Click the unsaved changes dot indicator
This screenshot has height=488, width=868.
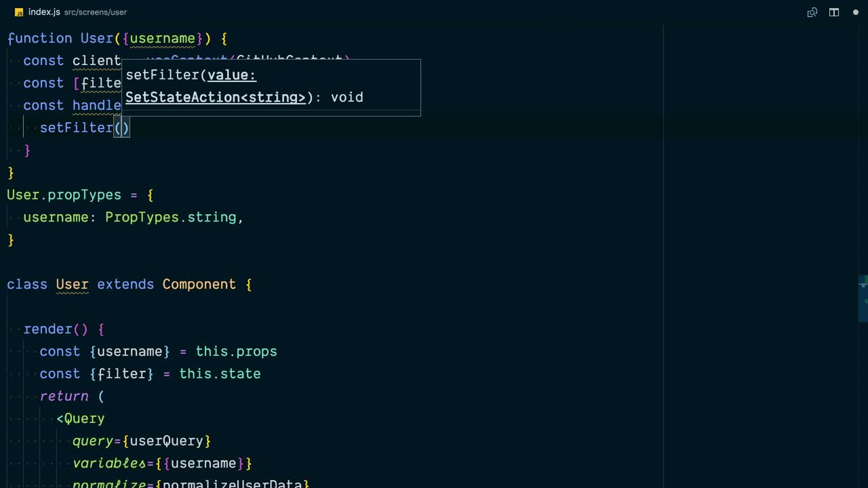(856, 12)
